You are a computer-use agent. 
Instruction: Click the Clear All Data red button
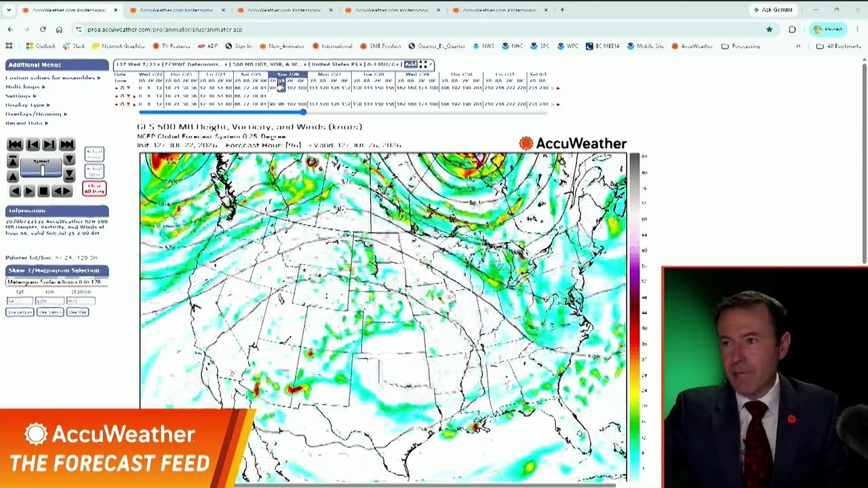pyautogui.click(x=94, y=188)
